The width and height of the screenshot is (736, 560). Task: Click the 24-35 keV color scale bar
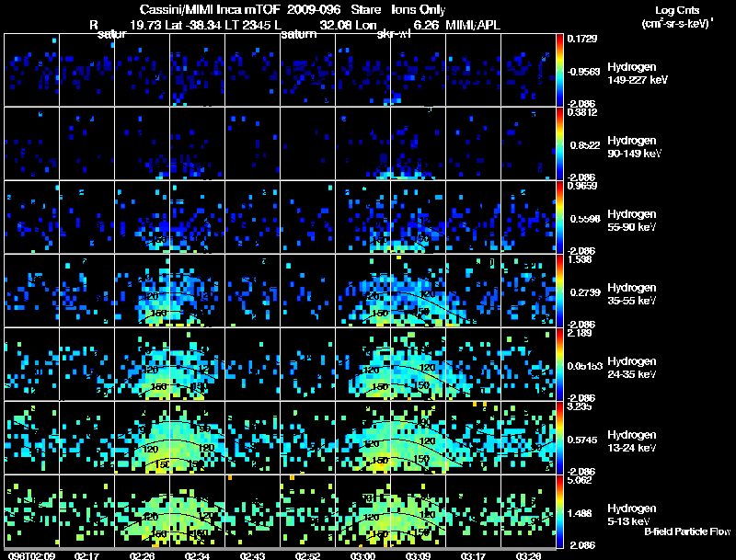(x=559, y=365)
